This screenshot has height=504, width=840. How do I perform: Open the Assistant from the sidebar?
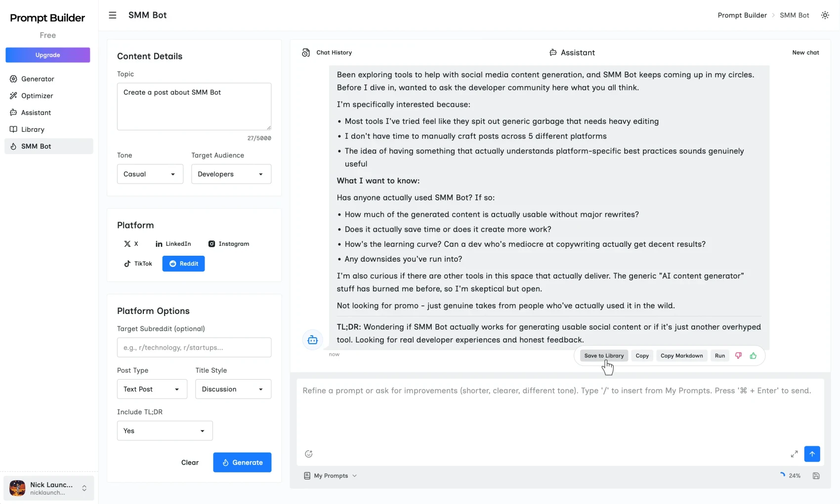click(x=36, y=113)
